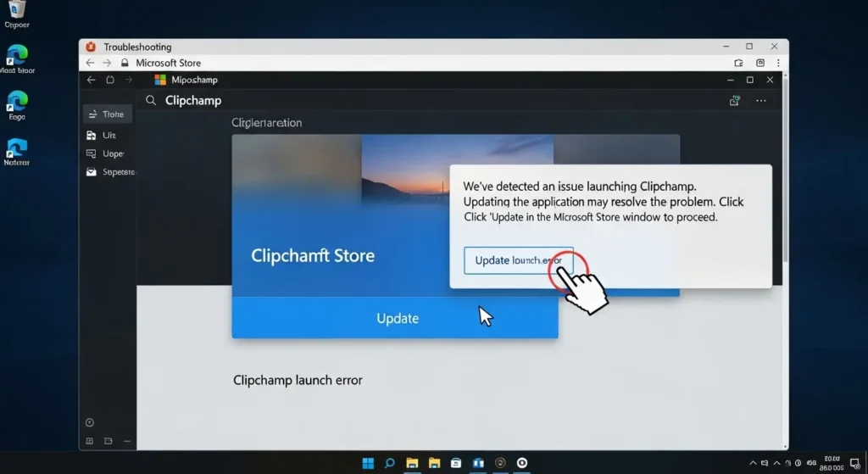868x474 pixels.
Task: Close the inner Store window
Action: coord(770,80)
